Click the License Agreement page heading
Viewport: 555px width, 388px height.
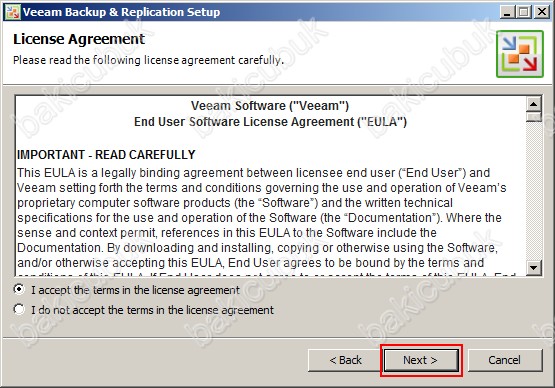coord(79,39)
